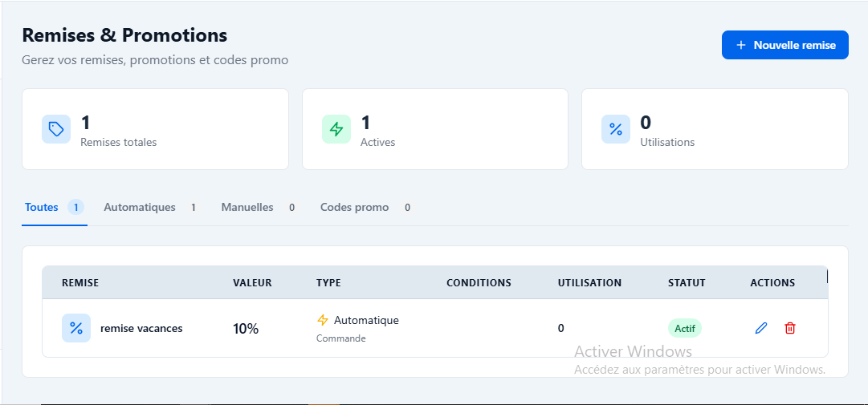Click the Remises totales label
The image size is (868, 405).
point(119,142)
